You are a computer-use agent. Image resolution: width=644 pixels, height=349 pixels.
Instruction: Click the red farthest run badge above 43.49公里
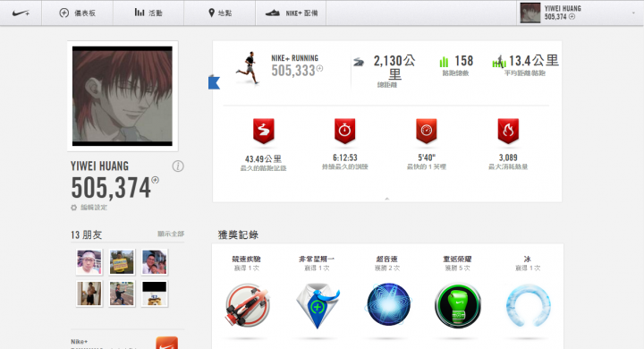tap(263, 131)
